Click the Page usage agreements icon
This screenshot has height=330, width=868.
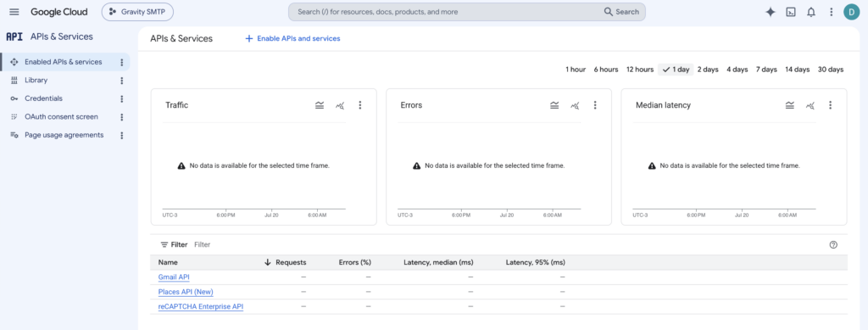[14, 135]
